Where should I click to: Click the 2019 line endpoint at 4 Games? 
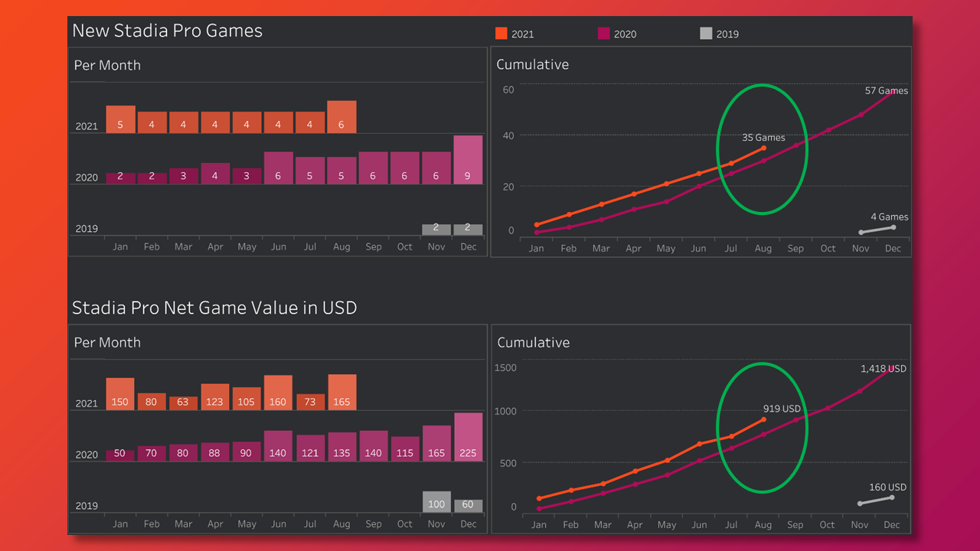click(893, 227)
